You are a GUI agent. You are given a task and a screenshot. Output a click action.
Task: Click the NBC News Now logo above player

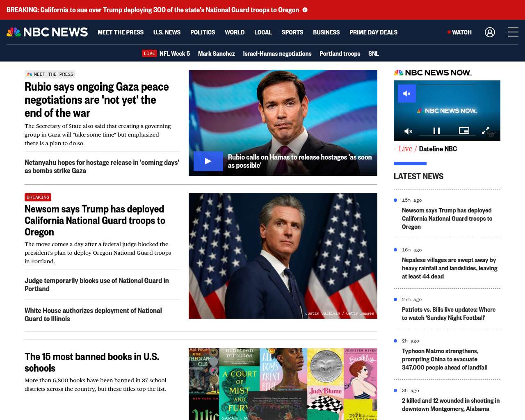(433, 73)
